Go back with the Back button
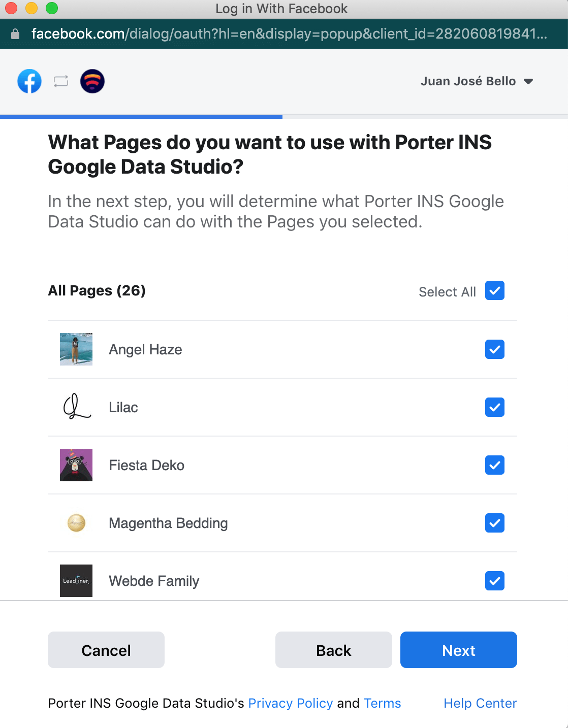The image size is (568, 728). (x=334, y=650)
